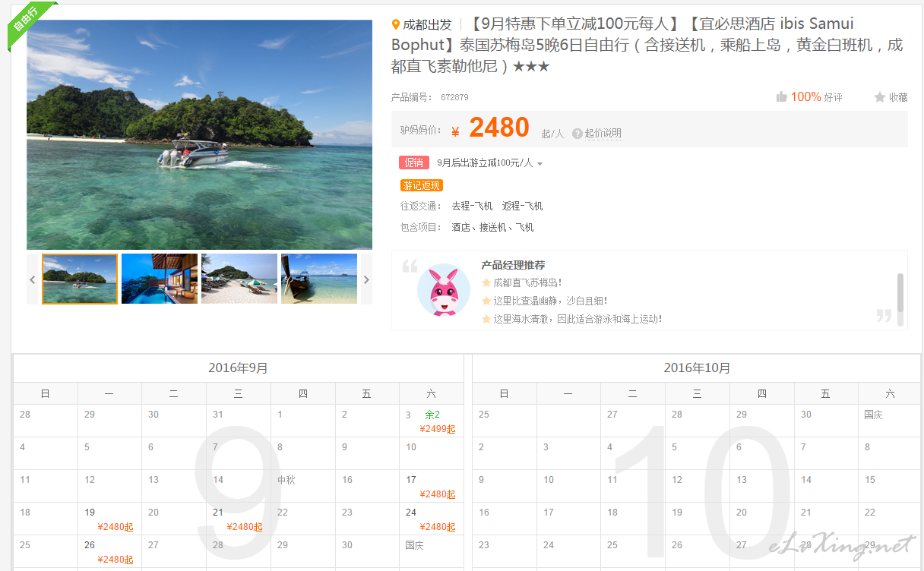Select the beach umbrellas thumbnail
Viewport: 924px width, 571px height.
(239, 279)
